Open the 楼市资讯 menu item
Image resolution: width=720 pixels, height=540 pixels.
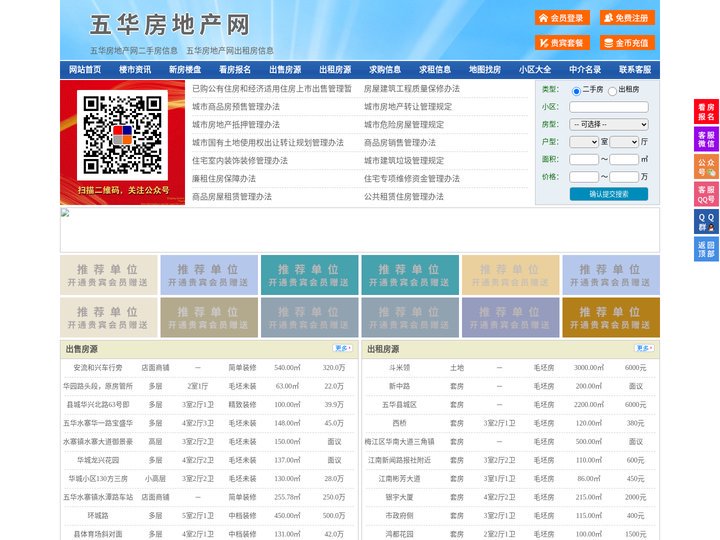click(x=135, y=70)
